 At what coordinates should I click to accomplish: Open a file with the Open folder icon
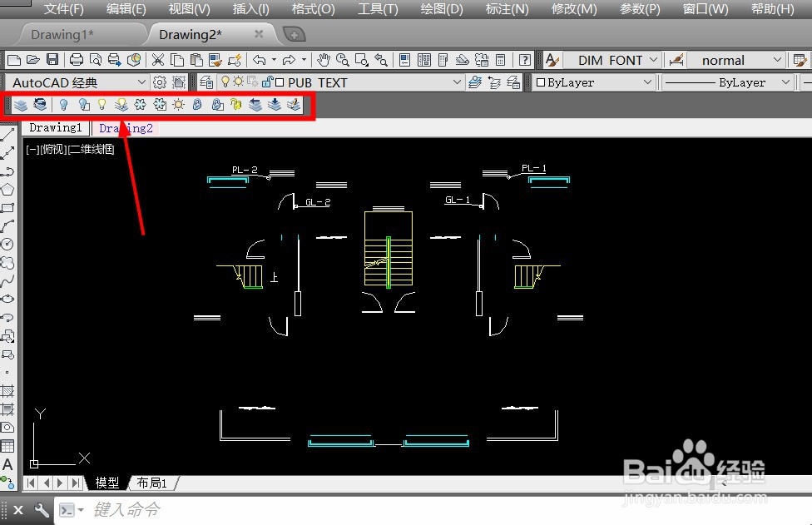pyautogui.click(x=33, y=60)
